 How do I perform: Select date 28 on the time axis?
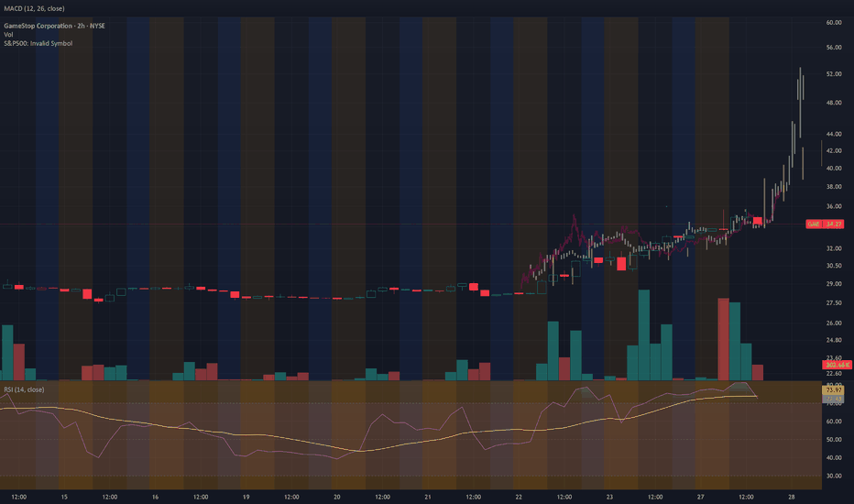coord(792,497)
